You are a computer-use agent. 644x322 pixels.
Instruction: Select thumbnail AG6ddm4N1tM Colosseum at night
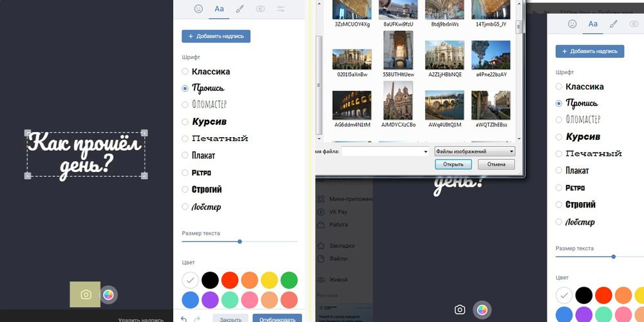coord(352,105)
